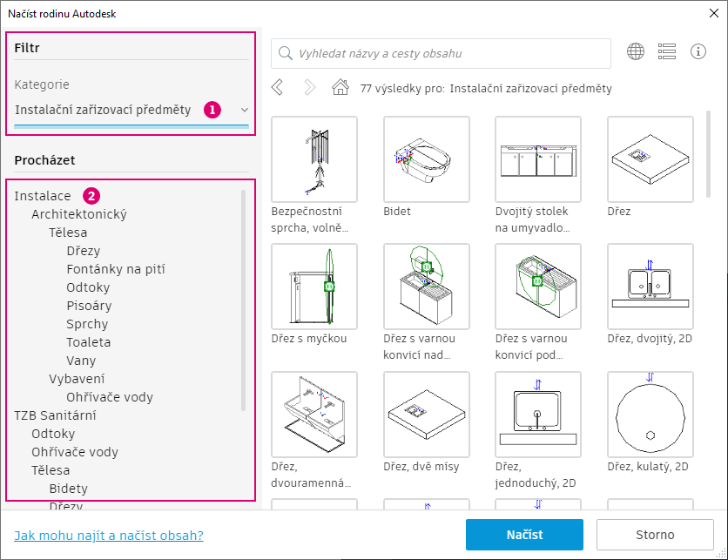Select Ohřívače vody under Vybavení
Screen dimensions: 728x560
click(110, 397)
